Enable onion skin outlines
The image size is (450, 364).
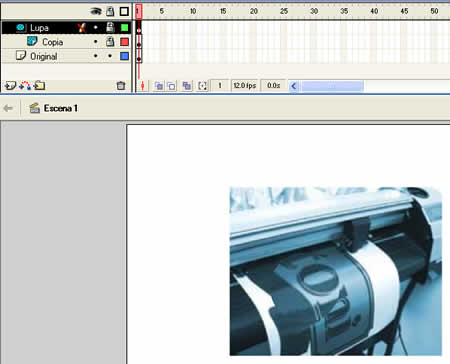click(x=171, y=86)
